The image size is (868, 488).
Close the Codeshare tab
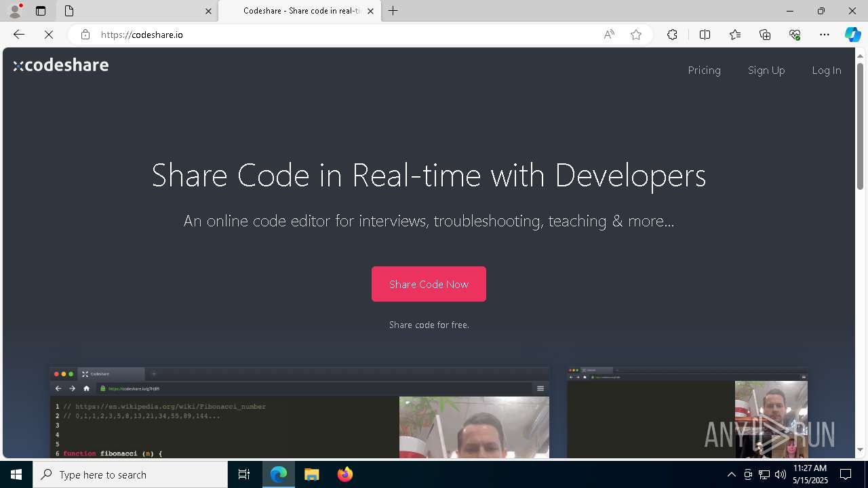370,11
